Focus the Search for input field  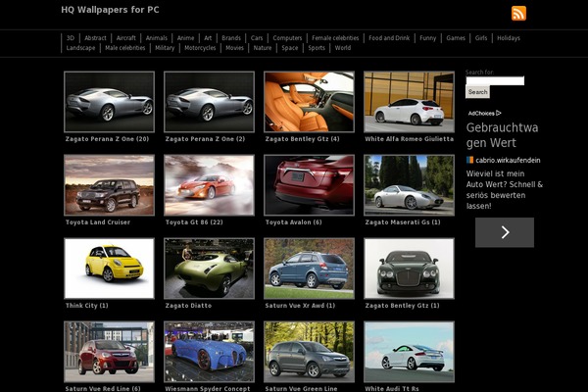495,80
